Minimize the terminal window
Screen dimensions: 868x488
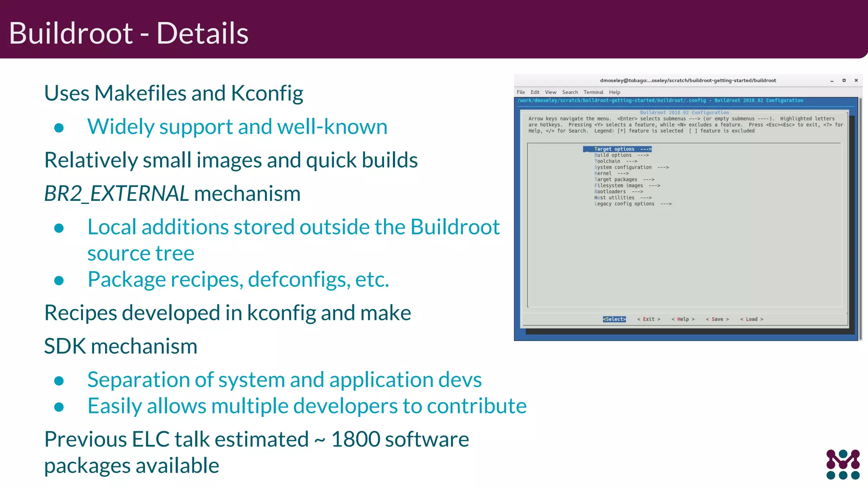click(832, 80)
